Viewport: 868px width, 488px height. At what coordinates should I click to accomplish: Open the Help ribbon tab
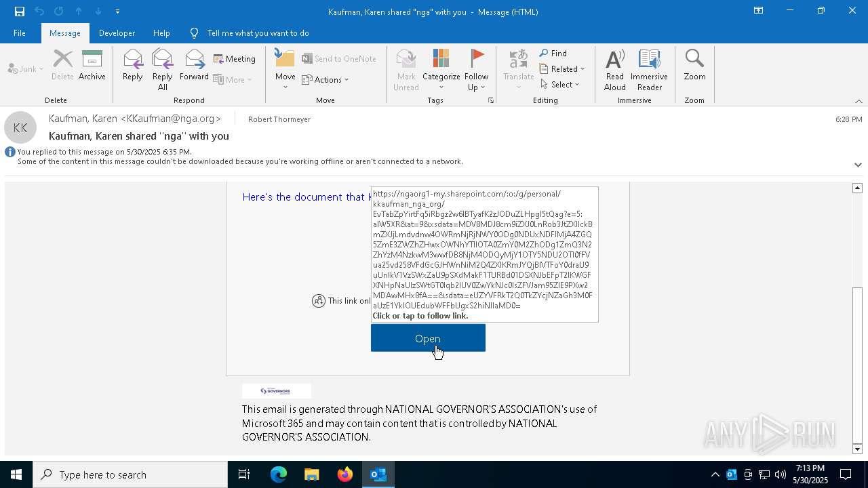(x=161, y=33)
